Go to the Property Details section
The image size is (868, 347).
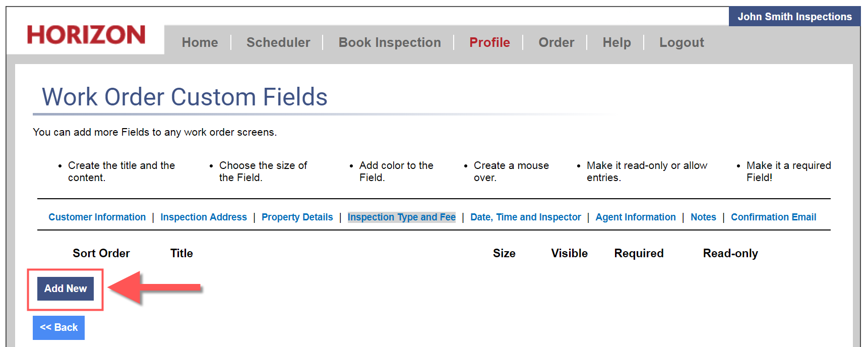point(297,217)
